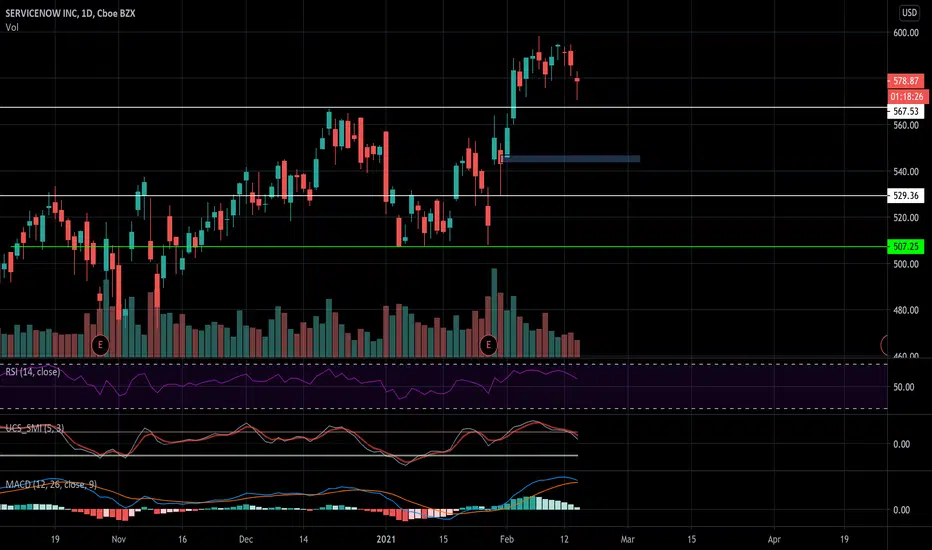The height and width of the screenshot is (550, 932).
Task: Click the Nov date on time axis
Action: pyautogui.click(x=119, y=539)
